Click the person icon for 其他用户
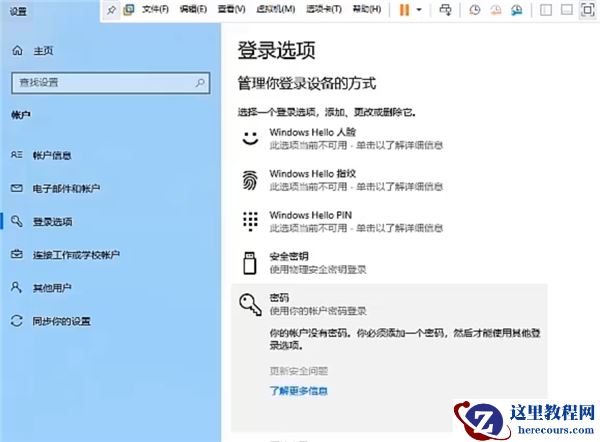The width and height of the screenshot is (600, 442). (16, 287)
